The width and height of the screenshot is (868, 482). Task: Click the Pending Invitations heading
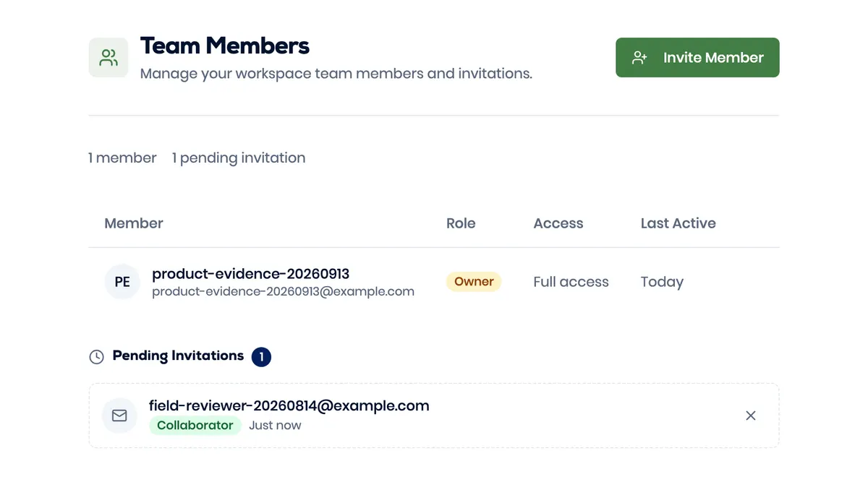coord(178,356)
